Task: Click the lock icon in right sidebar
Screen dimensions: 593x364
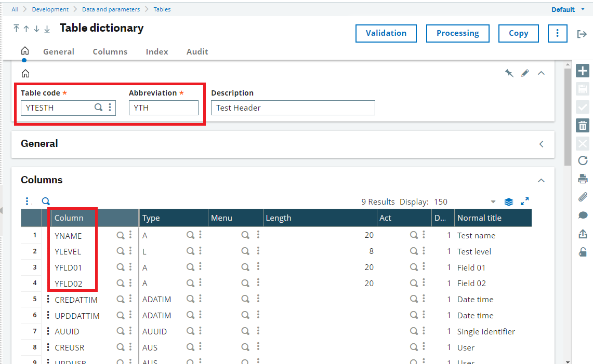Action: 583,252
